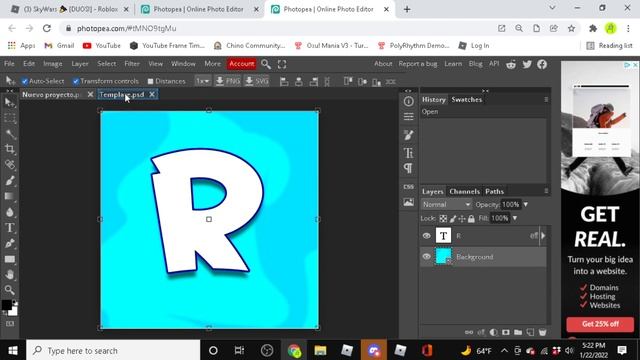Screen dimensions: 640x360
Task: Select the Blur drop tool
Action: pos(10,212)
